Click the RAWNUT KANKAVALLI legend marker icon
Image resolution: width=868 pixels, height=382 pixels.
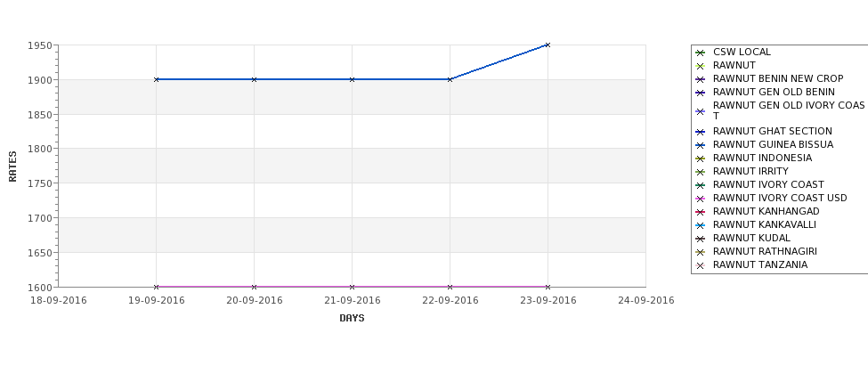[x=700, y=225]
